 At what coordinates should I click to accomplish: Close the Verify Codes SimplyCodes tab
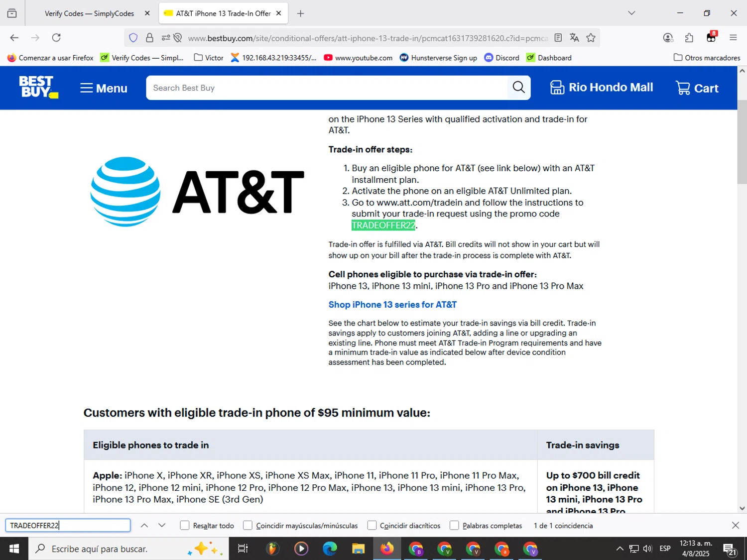147,13
